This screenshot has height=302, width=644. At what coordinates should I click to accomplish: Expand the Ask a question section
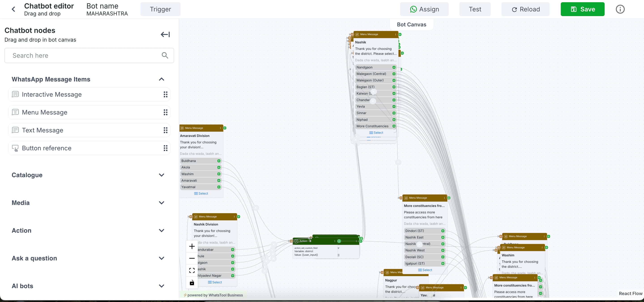162,258
